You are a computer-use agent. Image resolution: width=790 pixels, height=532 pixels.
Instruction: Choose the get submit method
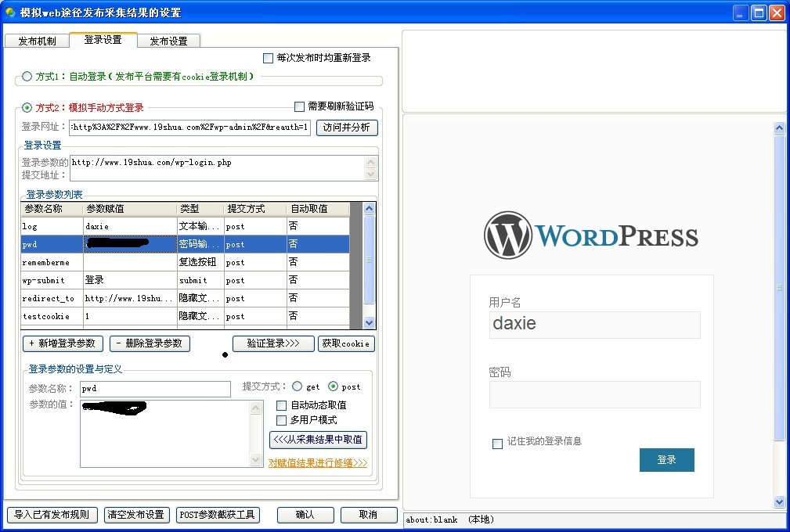pyautogui.click(x=297, y=386)
